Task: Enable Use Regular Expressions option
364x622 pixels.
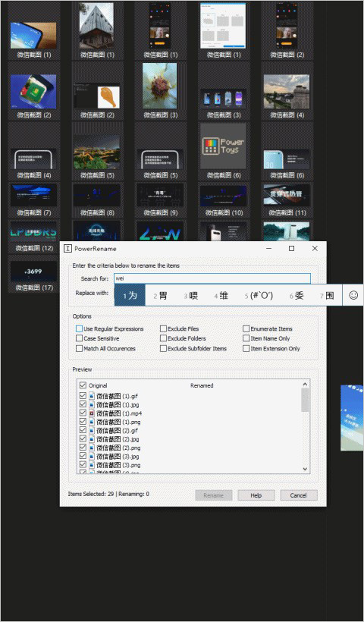Action: 80,329
